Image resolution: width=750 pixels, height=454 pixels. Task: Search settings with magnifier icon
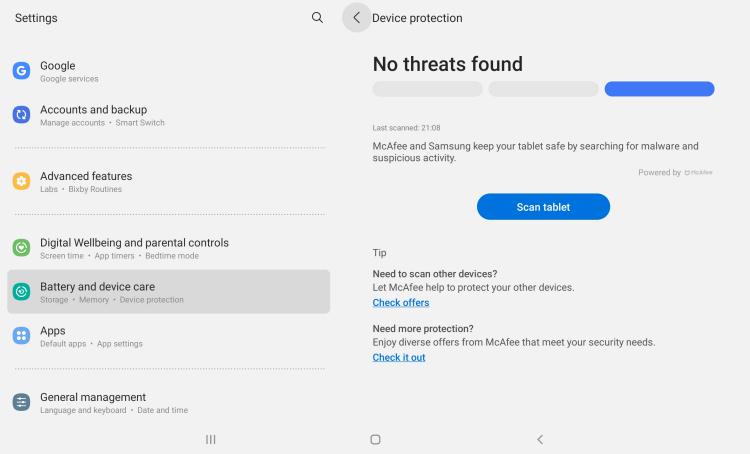(317, 18)
